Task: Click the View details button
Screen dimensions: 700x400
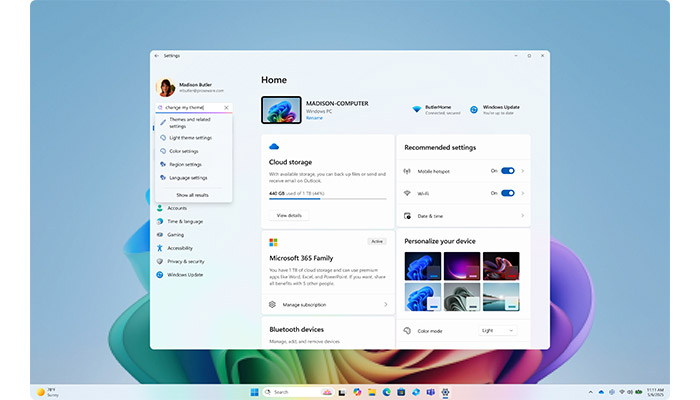Action: [x=289, y=216]
